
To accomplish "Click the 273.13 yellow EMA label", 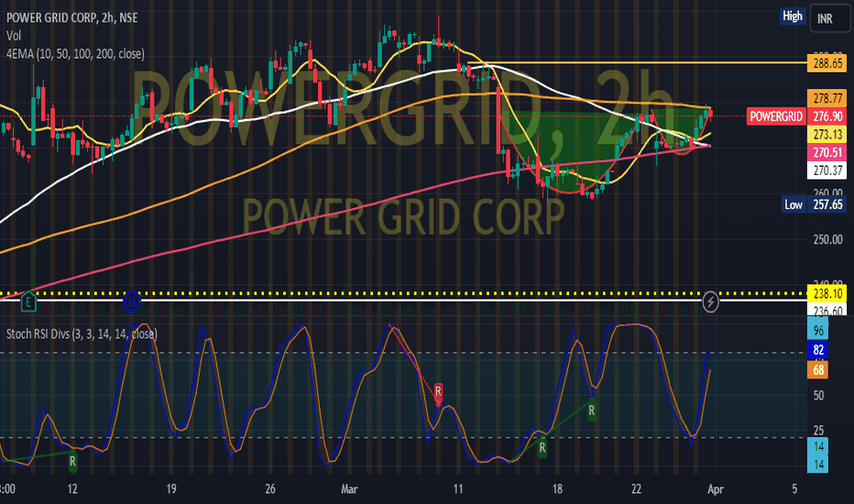I will 827,134.
